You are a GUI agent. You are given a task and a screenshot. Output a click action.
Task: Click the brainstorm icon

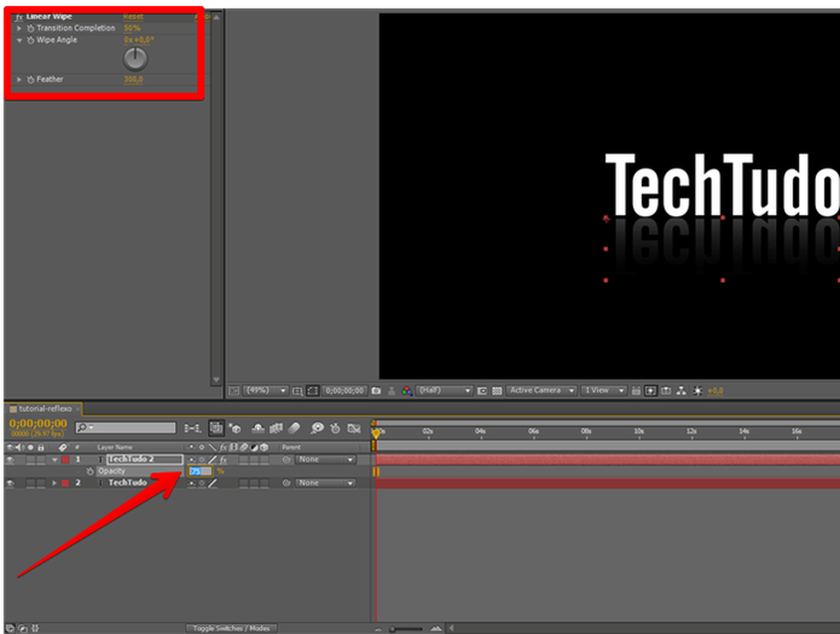pyautogui.click(x=318, y=428)
